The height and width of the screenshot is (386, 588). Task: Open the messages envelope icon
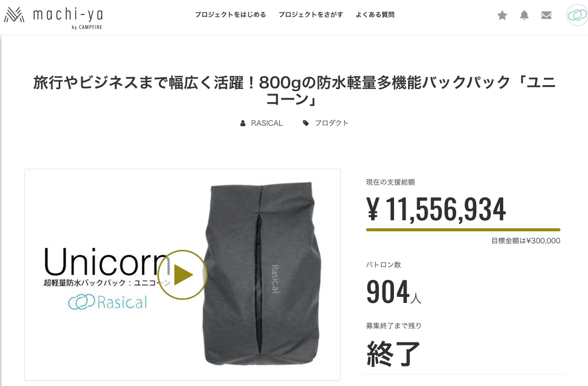(546, 16)
